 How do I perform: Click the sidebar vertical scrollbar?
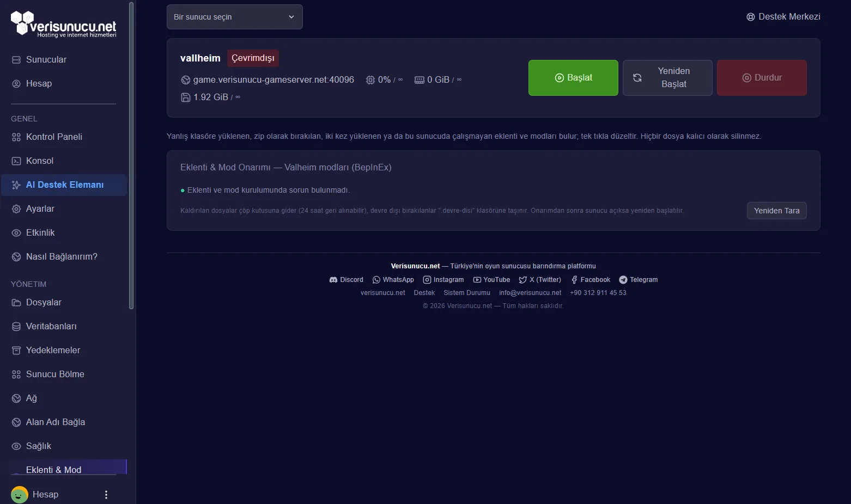click(x=131, y=156)
